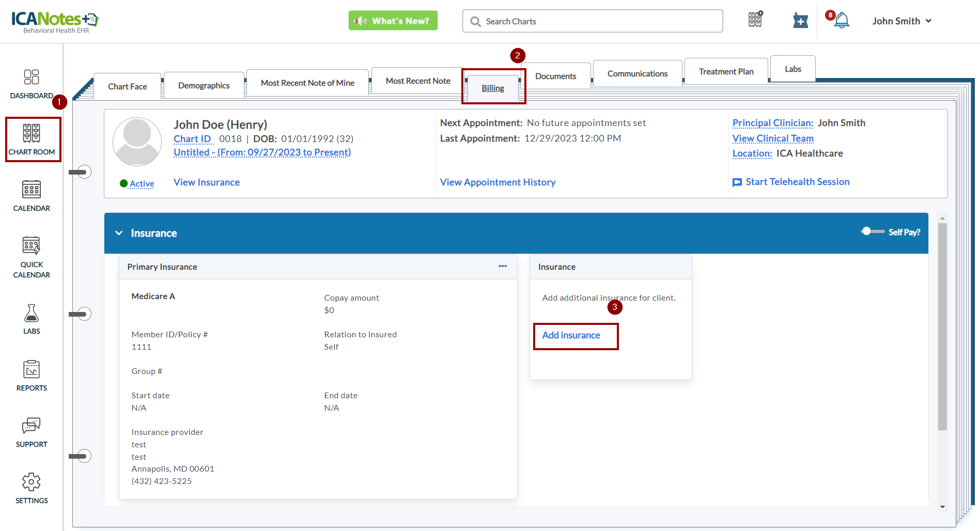This screenshot has height=531, width=980.
Task: Collapse the Insurance section chevron
Action: click(x=119, y=233)
